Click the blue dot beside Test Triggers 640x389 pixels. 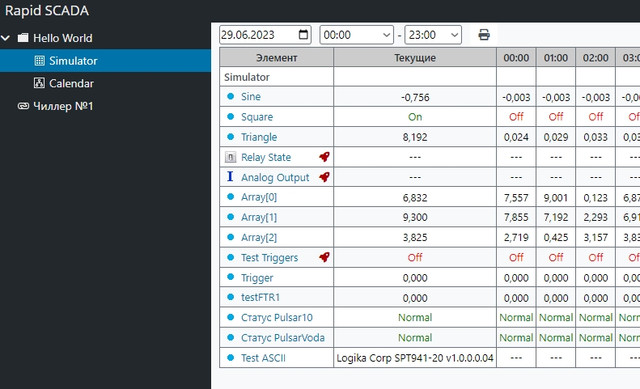click(231, 258)
